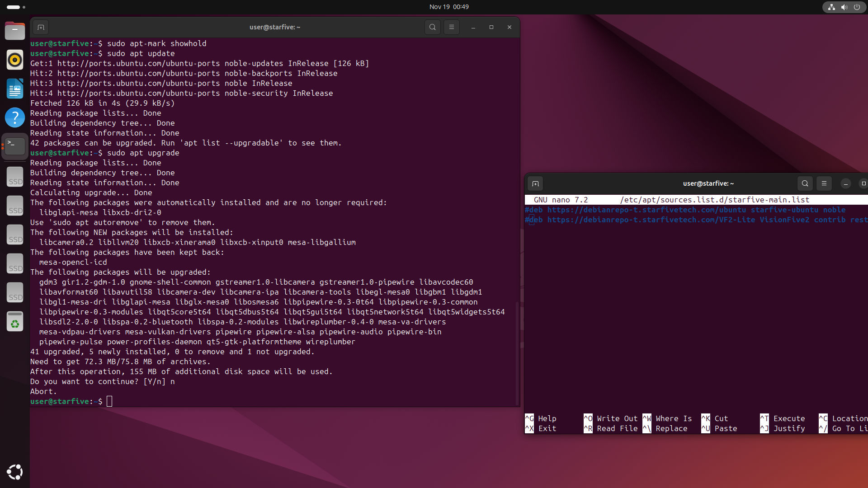Open the Help application in the dock
Image resolution: width=868 pixels, height=488 pixels.
click(x=15, y=117)
